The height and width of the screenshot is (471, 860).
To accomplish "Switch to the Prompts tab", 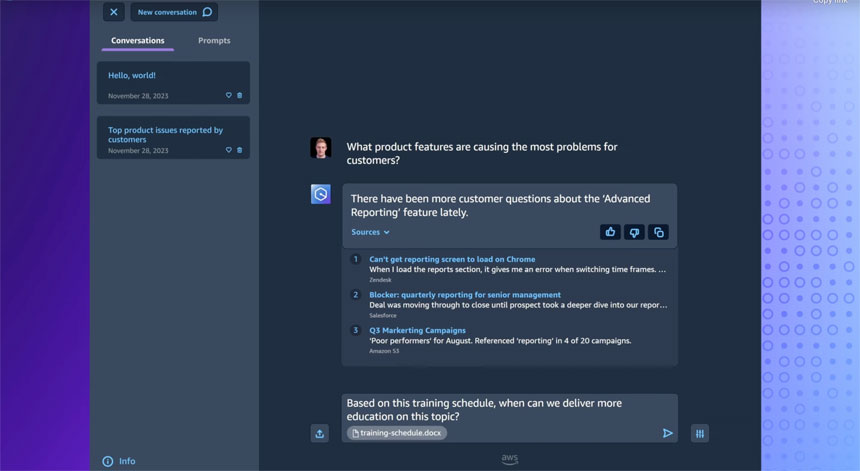I will (x=214, y=41).
